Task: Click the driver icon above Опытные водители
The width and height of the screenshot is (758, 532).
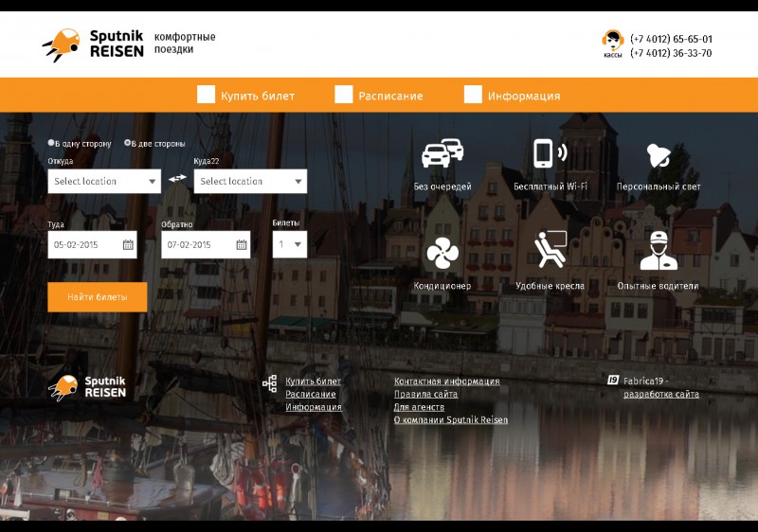Action: [659, 250]
